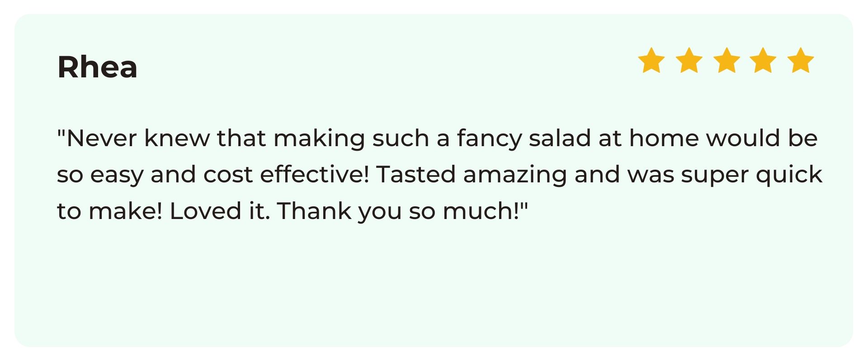Select the second yellow star
Viewport: 868px width, 362px height.
(x=689, y=60)
